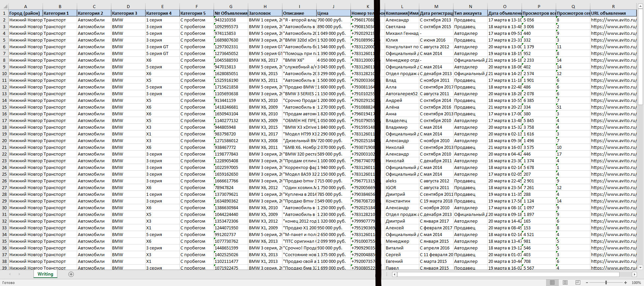
Task: Click the price cell '4 050 000 руб.'
Action: coord(333,60)
